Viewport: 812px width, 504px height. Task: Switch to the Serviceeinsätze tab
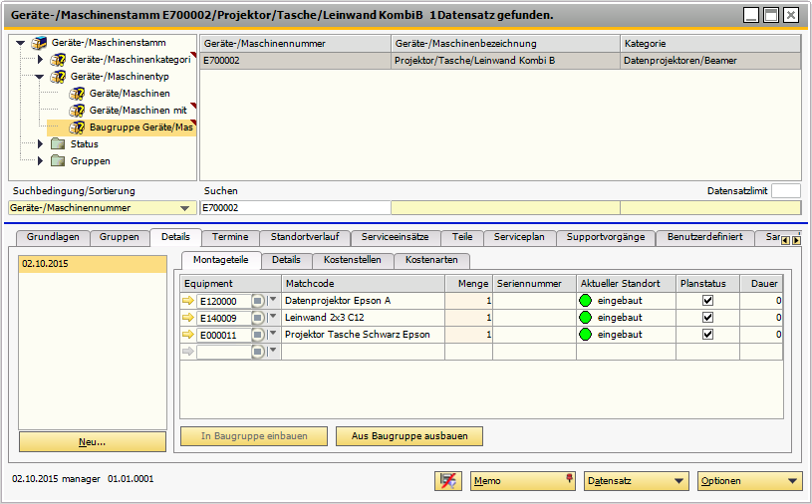(395, 237)
